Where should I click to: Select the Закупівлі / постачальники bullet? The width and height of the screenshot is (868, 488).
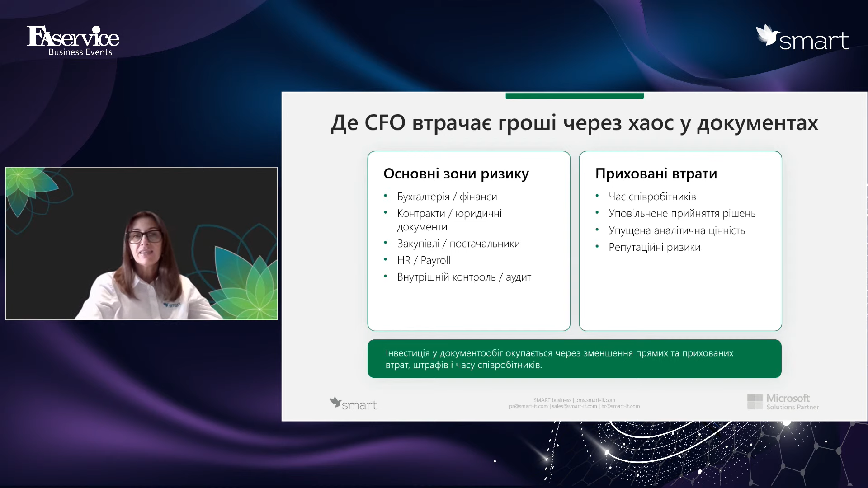pyautogui.click(x=458, y=244)
